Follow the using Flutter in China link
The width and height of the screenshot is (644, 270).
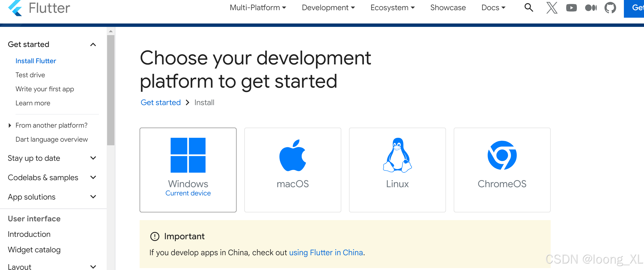coord(326,253)
